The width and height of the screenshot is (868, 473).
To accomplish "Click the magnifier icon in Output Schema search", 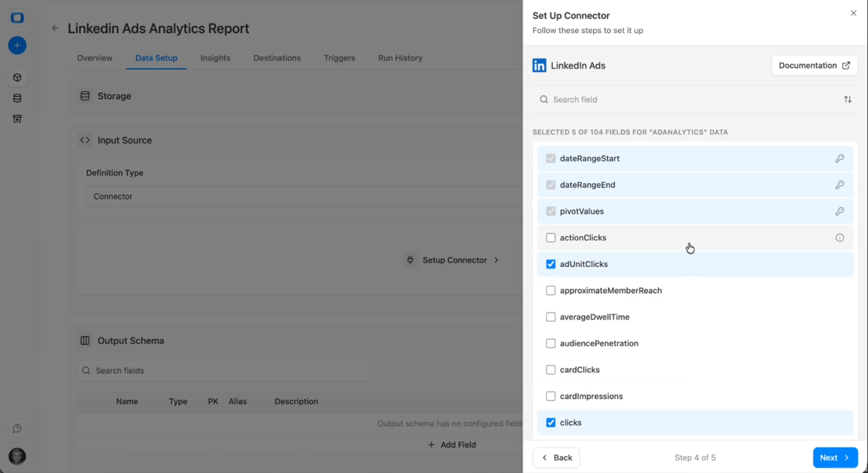I will pyautogui.click(x=86, y=371).
